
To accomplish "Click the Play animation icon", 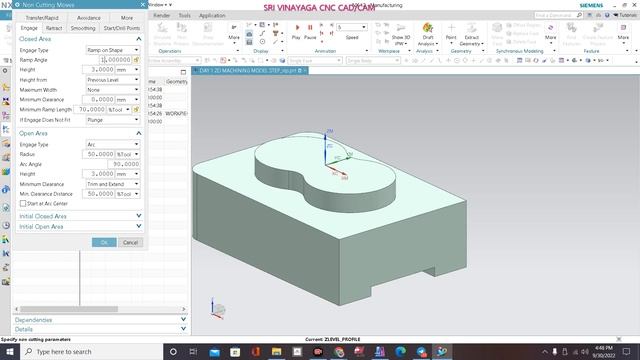I will pos(297,28).
